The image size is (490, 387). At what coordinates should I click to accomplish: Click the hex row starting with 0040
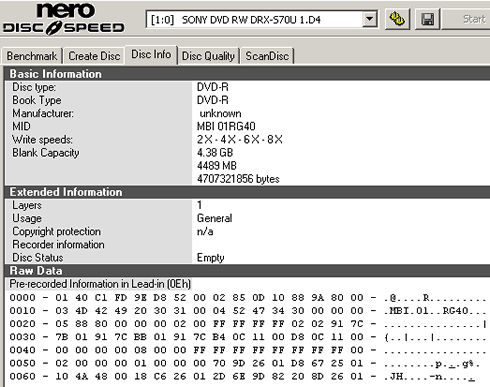247,350
